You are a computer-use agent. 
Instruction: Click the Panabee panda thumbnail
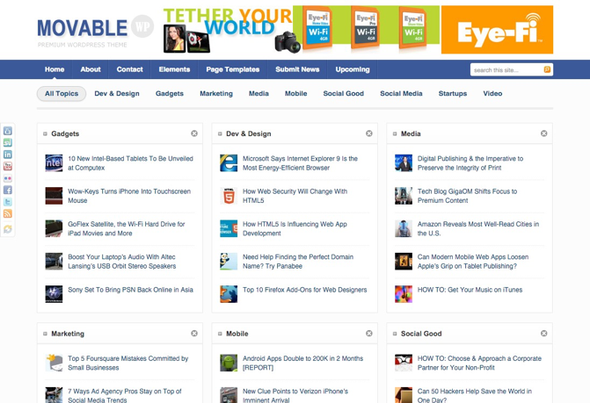tap(229, 261)
